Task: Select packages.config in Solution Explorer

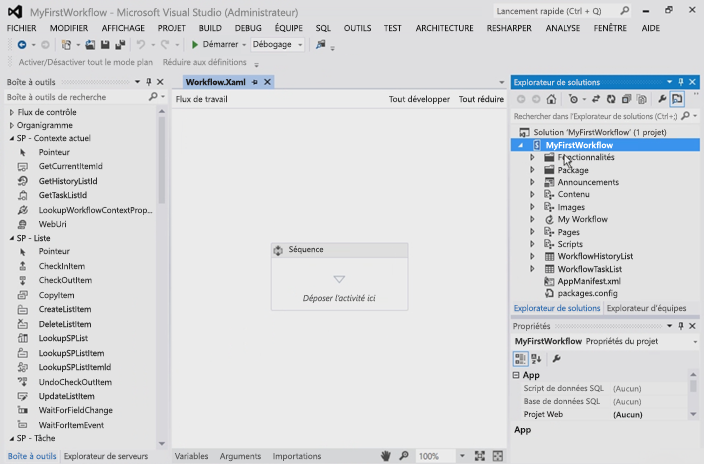Action: point(587,293)
